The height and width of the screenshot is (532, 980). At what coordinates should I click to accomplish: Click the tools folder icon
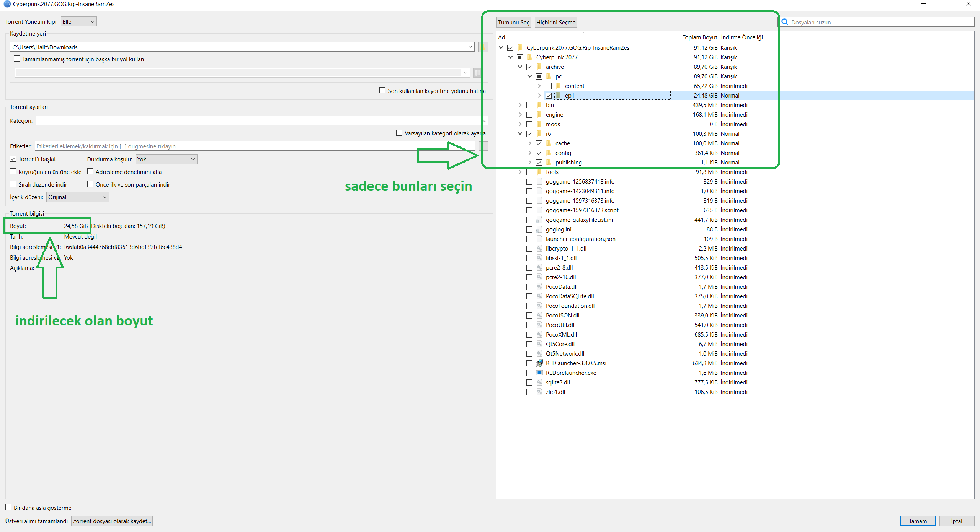(x=539, y=172)
